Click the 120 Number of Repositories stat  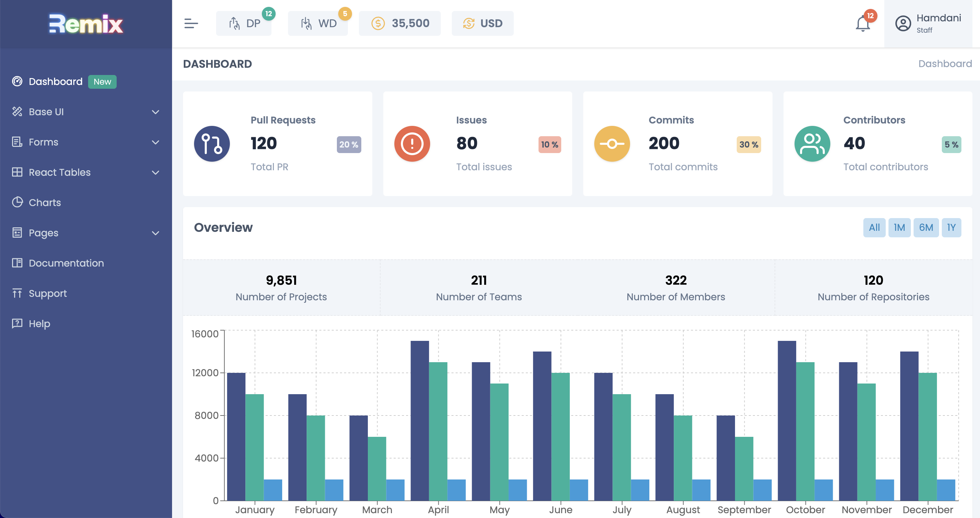tap(873, 288)
